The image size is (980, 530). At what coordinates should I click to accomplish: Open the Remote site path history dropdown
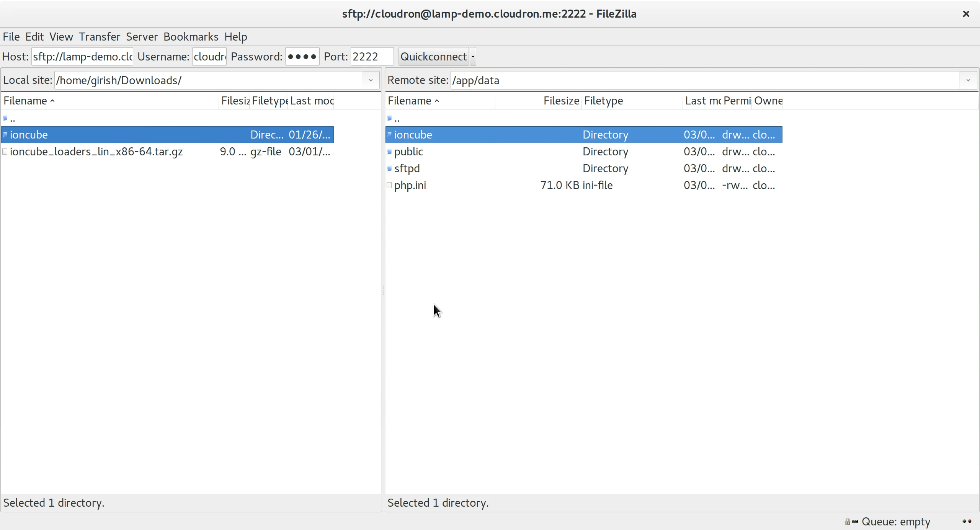tap(968, 80)
